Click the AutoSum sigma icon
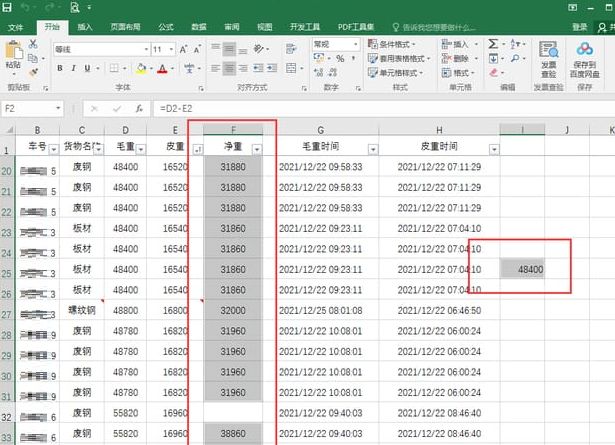Screen dimensions: 615x445 tap(493, 44)
